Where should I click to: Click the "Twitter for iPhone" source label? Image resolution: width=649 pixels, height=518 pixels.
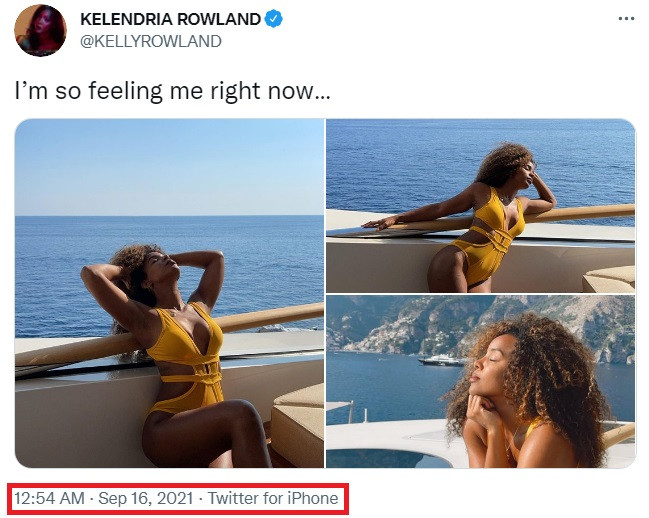[x=273, y=497]
